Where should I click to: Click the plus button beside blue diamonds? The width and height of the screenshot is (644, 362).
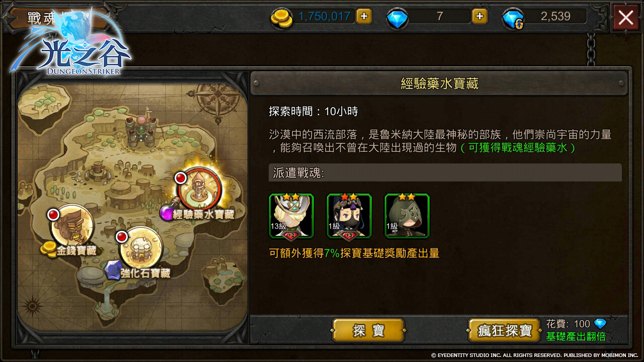point(479,16)
